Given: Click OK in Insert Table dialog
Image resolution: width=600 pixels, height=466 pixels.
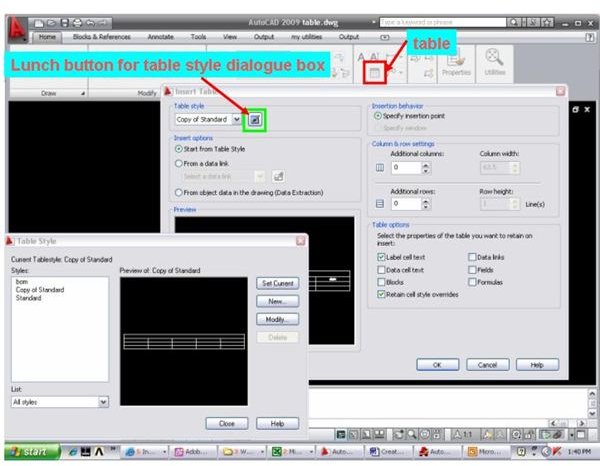Looking at the screenshot, I should (x=437, y=365).
